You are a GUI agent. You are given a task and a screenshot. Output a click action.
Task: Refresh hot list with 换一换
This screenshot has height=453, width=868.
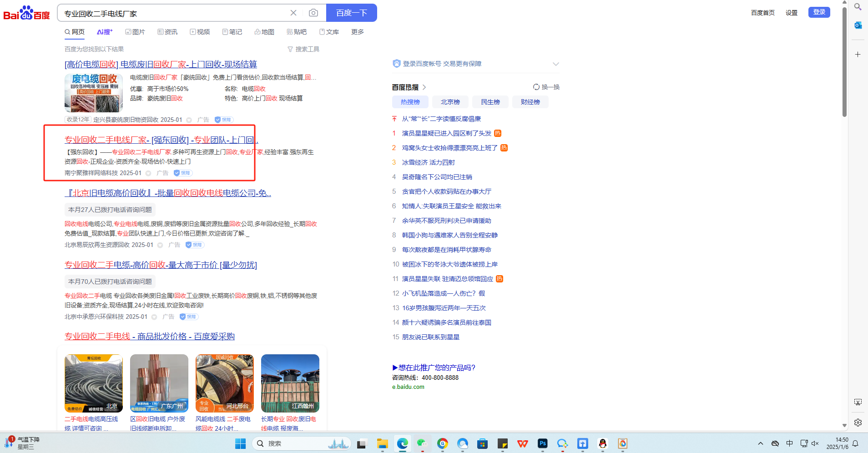click(x=546, y=87)
